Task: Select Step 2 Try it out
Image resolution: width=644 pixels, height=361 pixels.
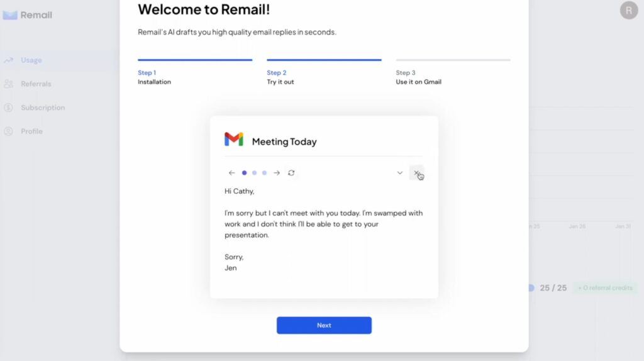Action: point(280,77)
